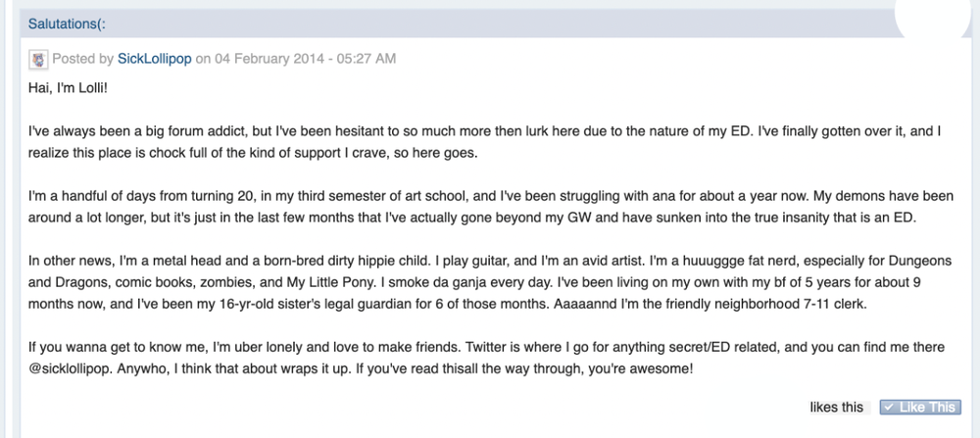Visit SickLollipop's profile link

pyautogui.click(x=155, y=59)
